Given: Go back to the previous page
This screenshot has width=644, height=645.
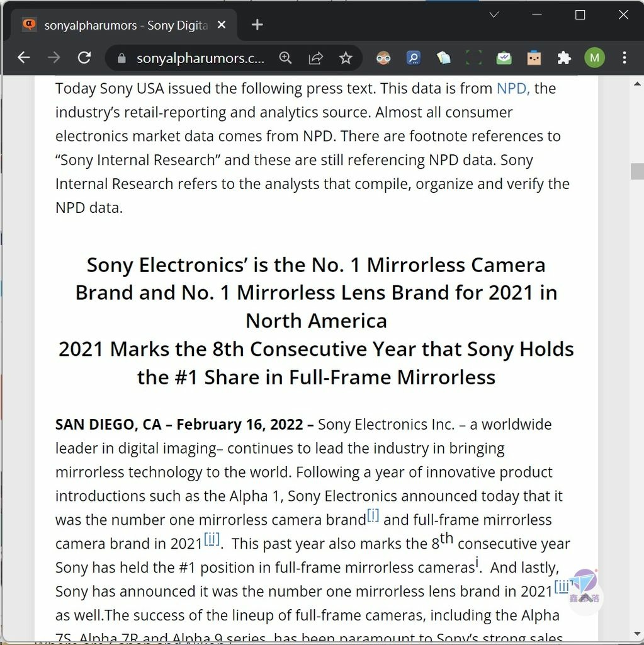Looking at the screenshot, I should 24,57.
